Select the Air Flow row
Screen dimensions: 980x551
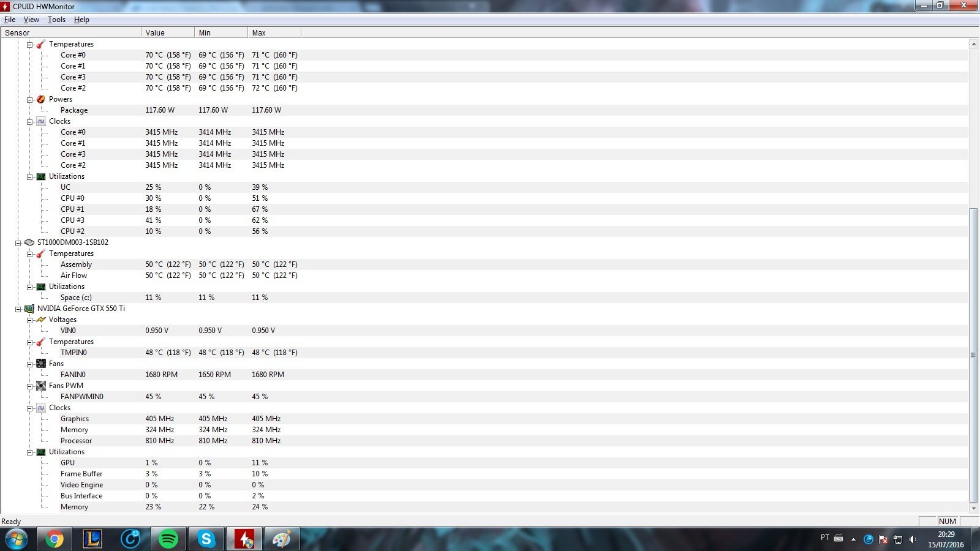click(x=484, y=275)
